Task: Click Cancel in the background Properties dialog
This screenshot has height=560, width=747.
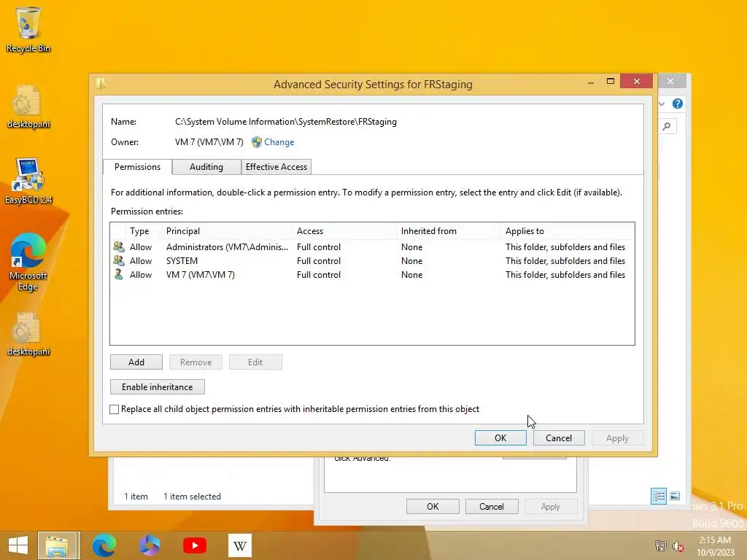Action: coord(492,507)
